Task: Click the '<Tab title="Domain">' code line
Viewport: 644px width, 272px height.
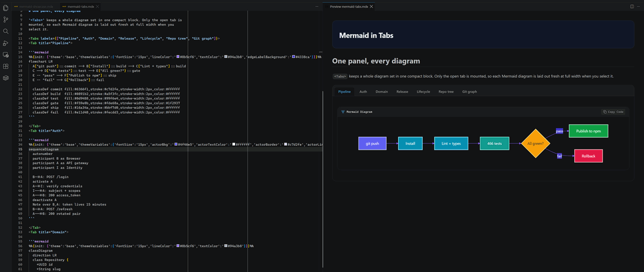Action: click(x=48, y=232)
